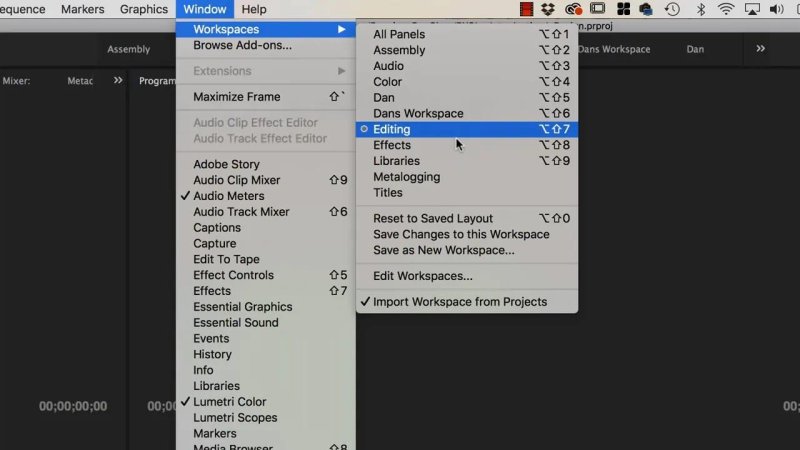The height and width of the screenshot is (450, 800).
Task: Open Edit Workspaces dialog
Action: pyautogui.click(x=467, y=276)
